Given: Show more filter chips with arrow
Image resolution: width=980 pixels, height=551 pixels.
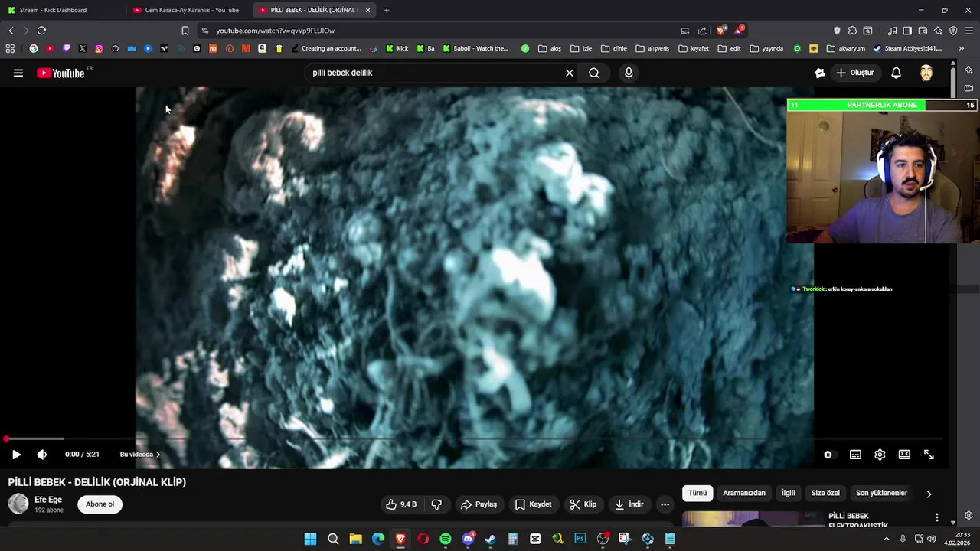Looking at the screenshot, I should click(x=929, y=494).
